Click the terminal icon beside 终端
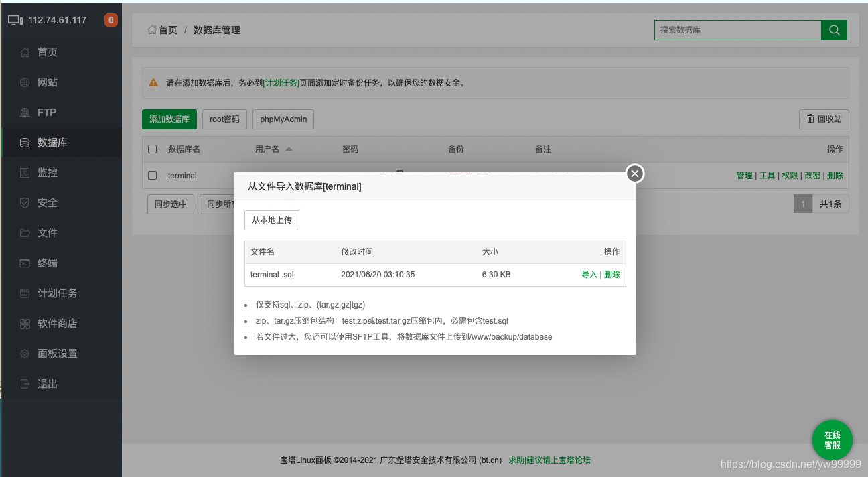 click(x=25, y=263)
